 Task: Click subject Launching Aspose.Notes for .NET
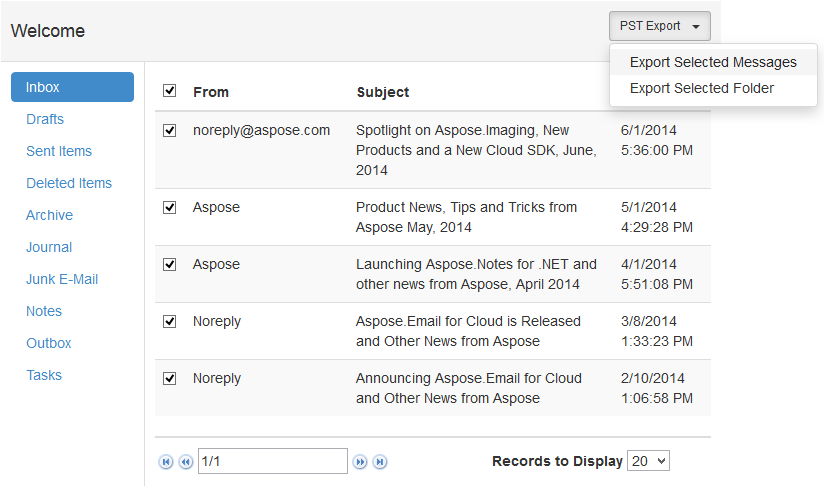point(476,274)
